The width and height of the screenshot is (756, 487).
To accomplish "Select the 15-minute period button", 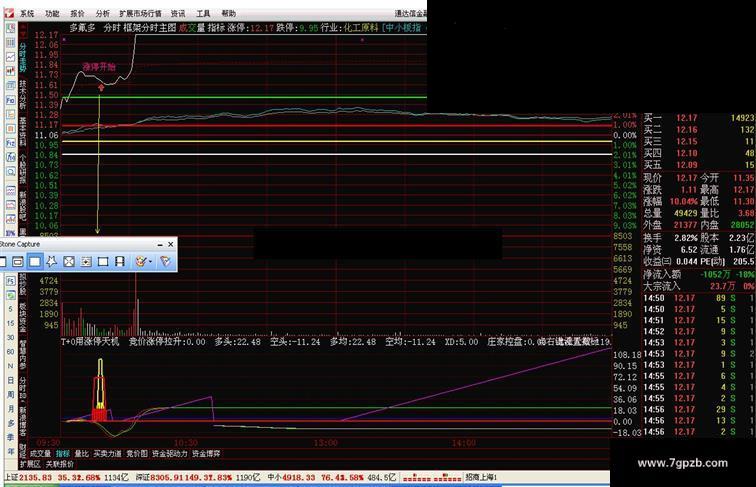I will 11,324.
